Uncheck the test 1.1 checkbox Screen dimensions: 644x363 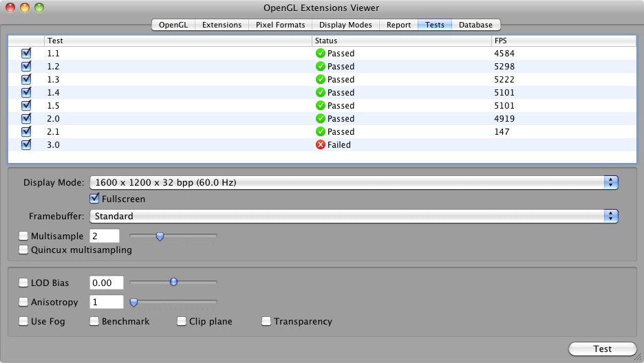pyautogui.click(x=26, y=54)
